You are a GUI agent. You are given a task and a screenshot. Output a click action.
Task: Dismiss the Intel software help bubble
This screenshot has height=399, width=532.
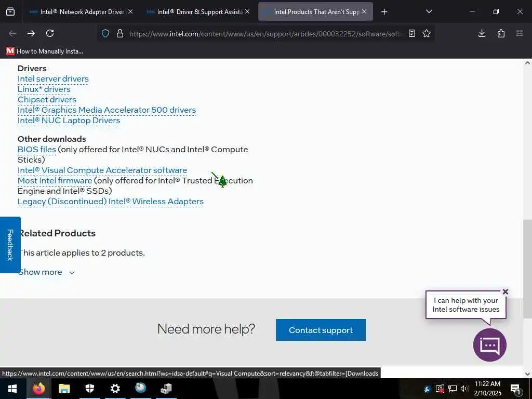[x=505, y=291]
